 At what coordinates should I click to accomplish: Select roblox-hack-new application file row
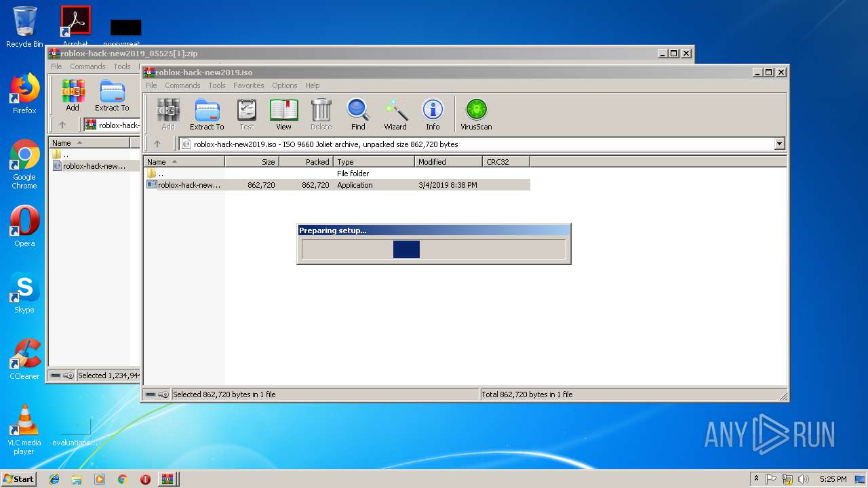point(337,185)
